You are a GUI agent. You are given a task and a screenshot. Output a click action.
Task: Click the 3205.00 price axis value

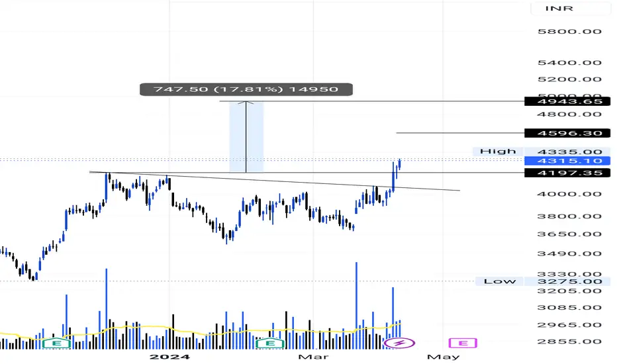coord(569,291)
